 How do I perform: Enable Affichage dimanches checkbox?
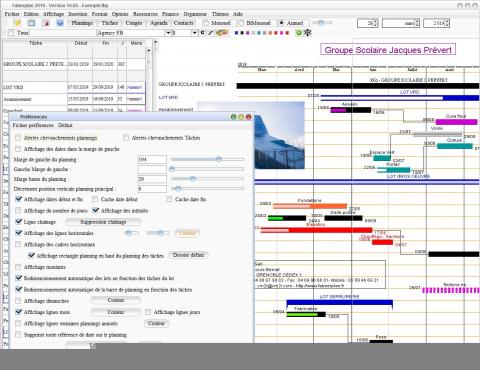pos(18,301)
